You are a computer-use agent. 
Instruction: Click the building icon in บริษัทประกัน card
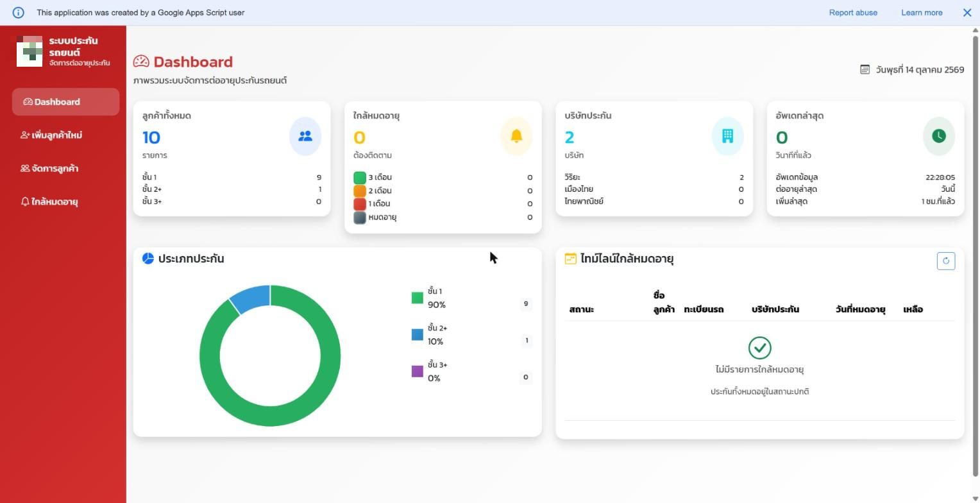[x=727, y=136]
